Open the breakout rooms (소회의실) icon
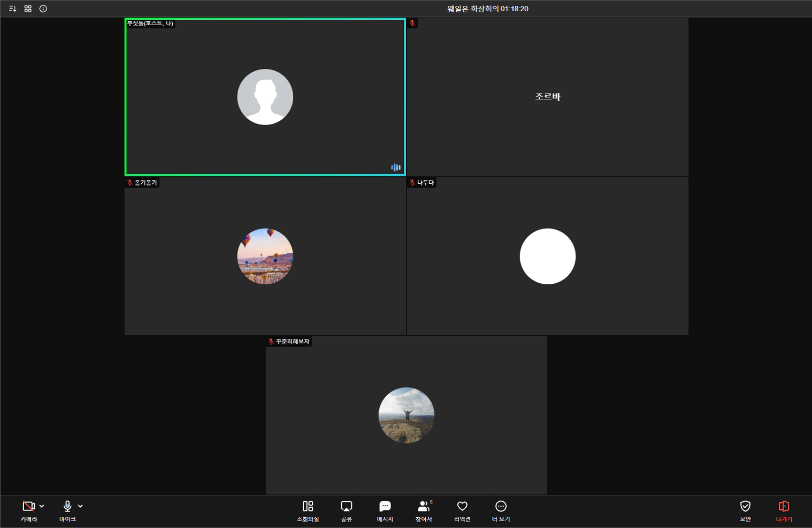The height and width of the screenshot is (528, 812). [308, 506]
